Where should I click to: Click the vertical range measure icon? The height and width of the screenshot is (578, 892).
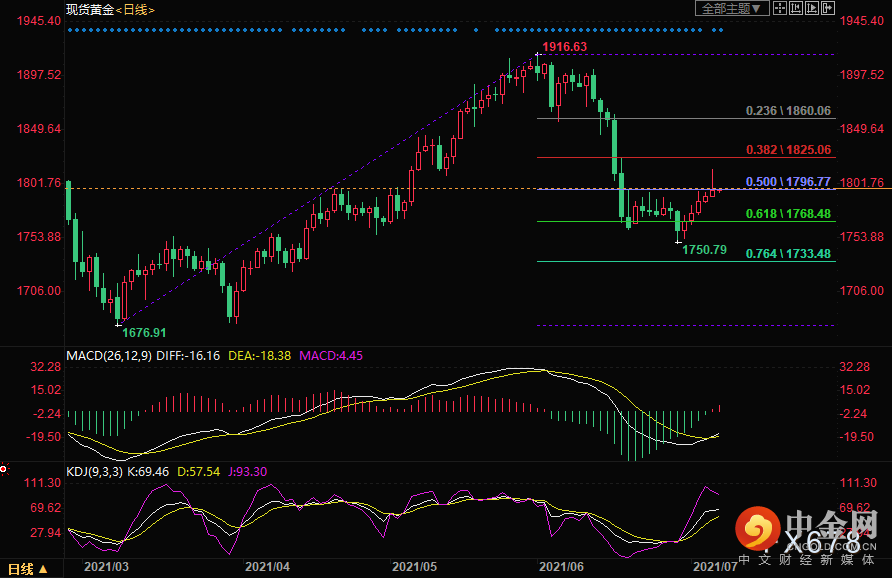[795, 8]
